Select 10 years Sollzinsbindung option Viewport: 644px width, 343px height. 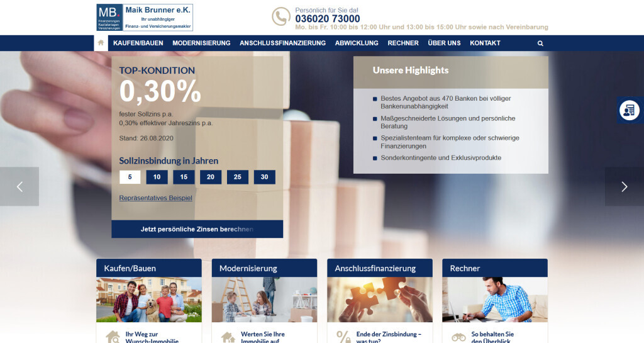click(x=157, y=177)
